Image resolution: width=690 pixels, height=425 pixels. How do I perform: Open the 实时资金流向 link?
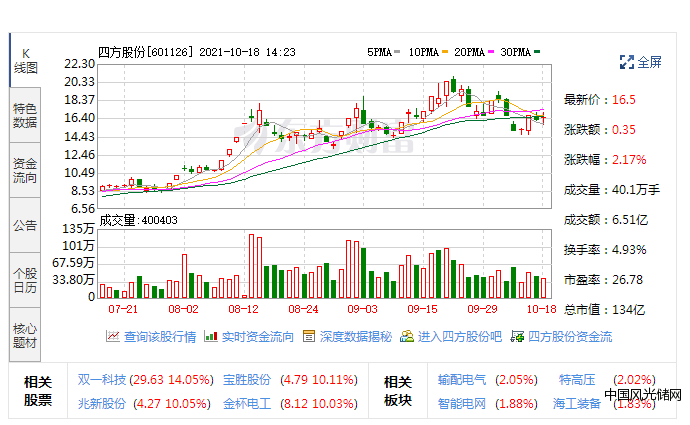(x=257, y=337)
